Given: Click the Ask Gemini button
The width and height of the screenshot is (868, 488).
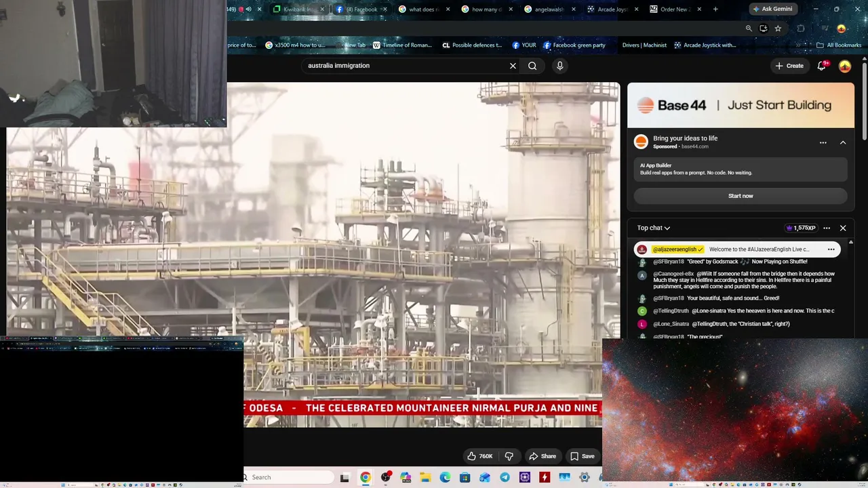Looking at the screenshot, I should pos(772,9).
